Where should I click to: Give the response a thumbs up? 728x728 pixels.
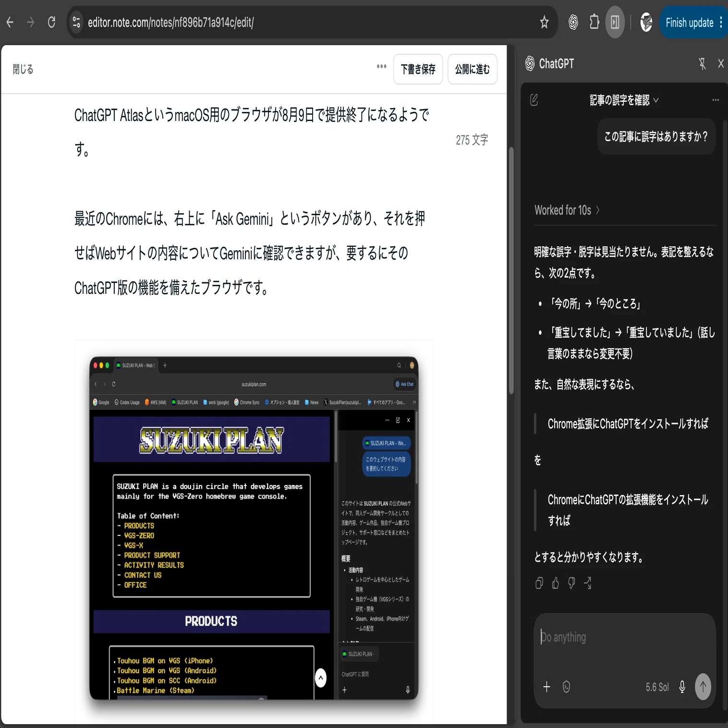(555, 583)
